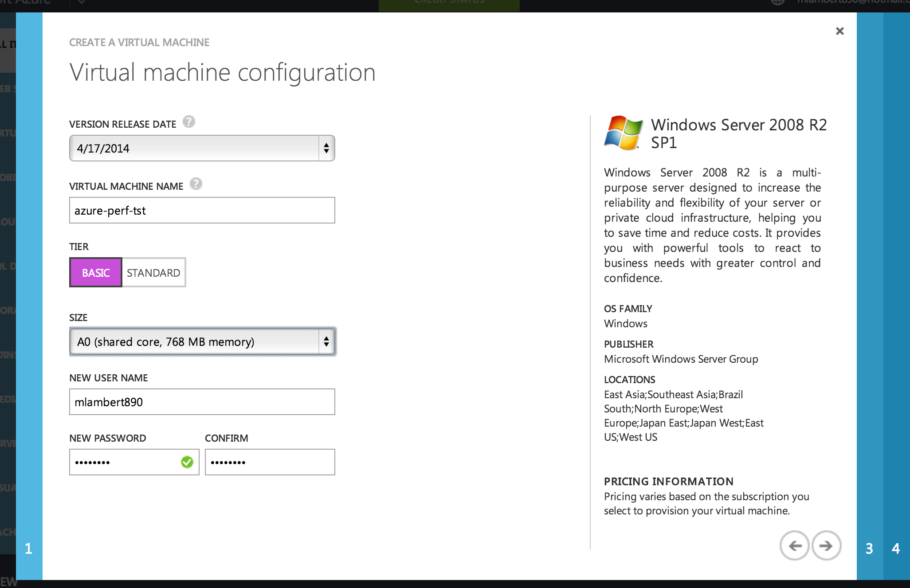Image resolution: width=910 pixels, height=588 pixels.
Task: Expand the Size dropdown list
Action: [x=195, y=341]
